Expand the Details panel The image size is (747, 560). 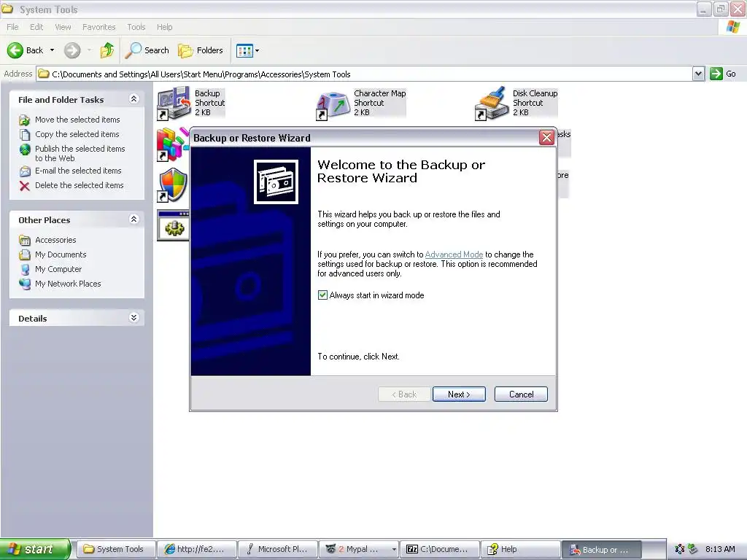(134, 318)
